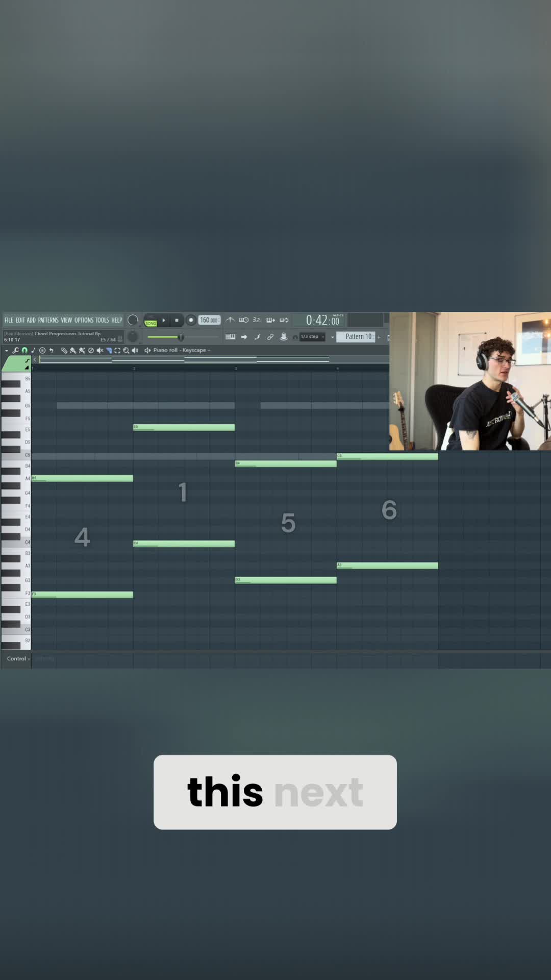This screenshot has width=551, height=980.
Task: Start playback with the play button
Action: pyautogui.click(x=164, y=320)
